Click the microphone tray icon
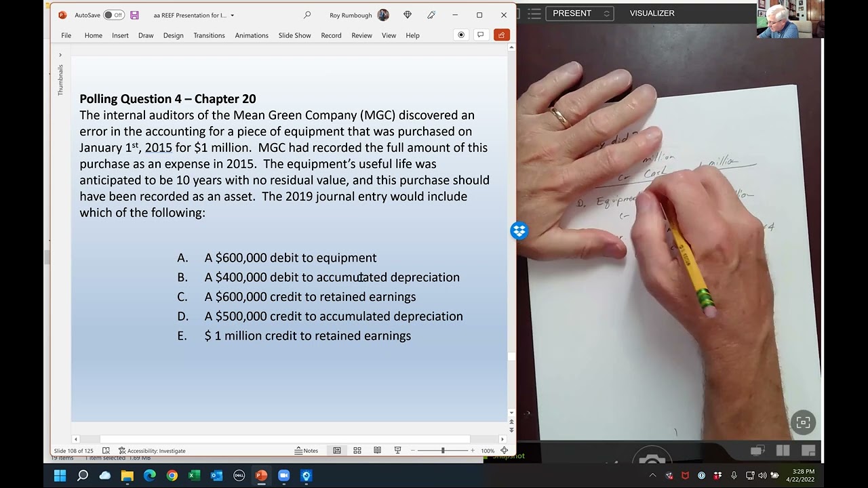 [x=734, y=476]
